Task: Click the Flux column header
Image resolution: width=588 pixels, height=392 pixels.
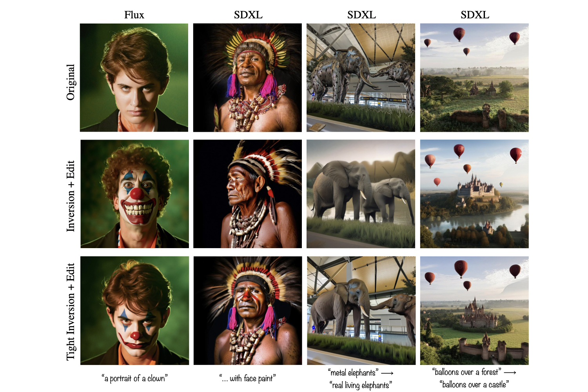Action: tap(134, 15)
